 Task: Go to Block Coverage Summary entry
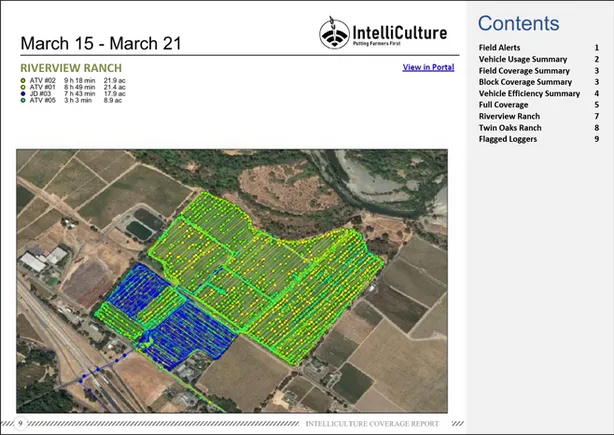[x=525, y=82]
